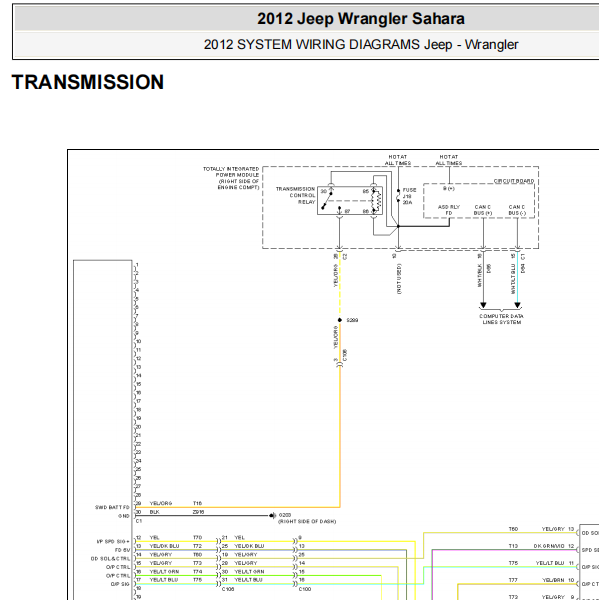
Task: Click the relay terminal '30' label
Action: pyautogui.click(x=324, y=191)
